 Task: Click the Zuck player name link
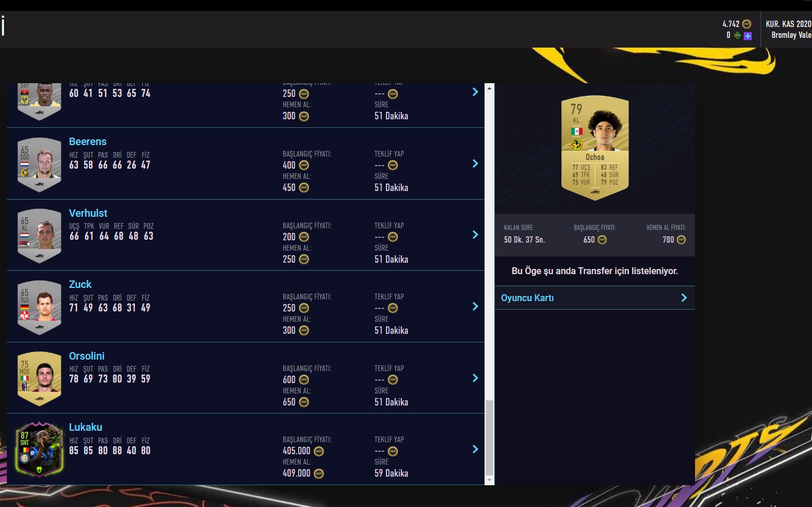tap(80, 284)
